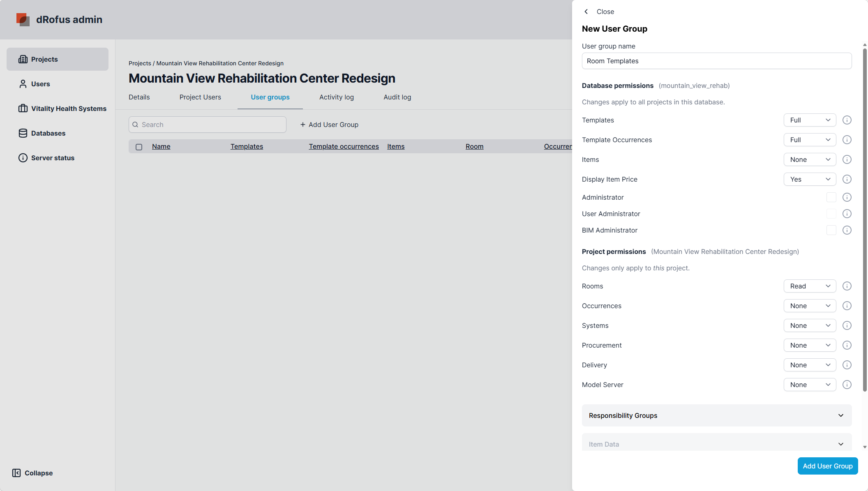The height and width of the screenshot is (491, 868).
Task: Enable the Administrator checkbox
Action: pos(831,197)
